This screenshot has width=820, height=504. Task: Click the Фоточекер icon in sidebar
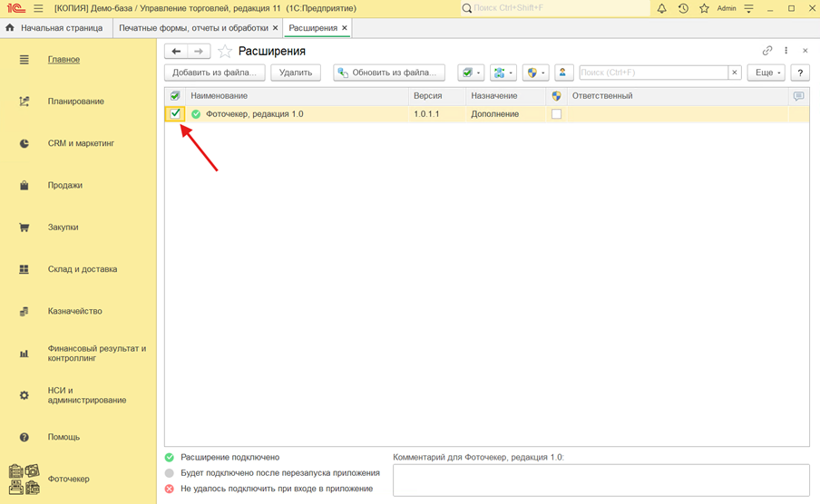24,479
